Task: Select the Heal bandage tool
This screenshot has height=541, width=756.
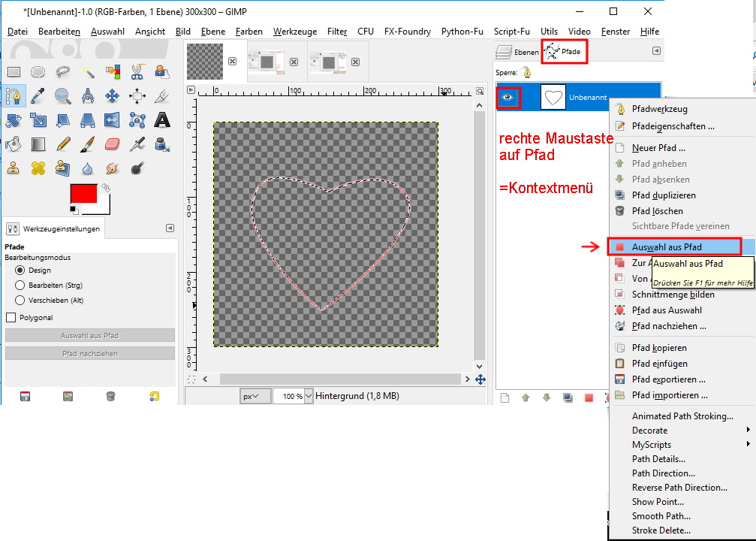Action: coord(38,168)
